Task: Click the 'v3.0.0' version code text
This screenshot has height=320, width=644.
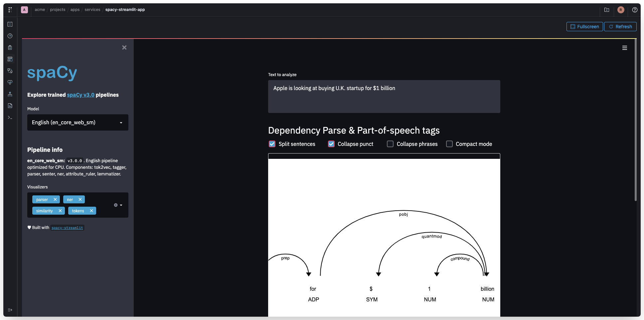Action: click(x=75, y=161)
